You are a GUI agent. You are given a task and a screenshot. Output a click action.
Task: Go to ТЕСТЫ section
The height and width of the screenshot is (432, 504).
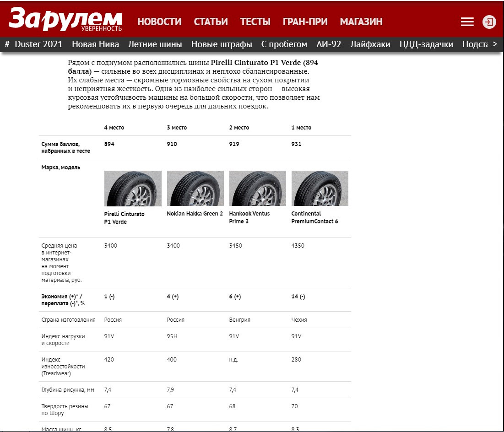[255, 22]
